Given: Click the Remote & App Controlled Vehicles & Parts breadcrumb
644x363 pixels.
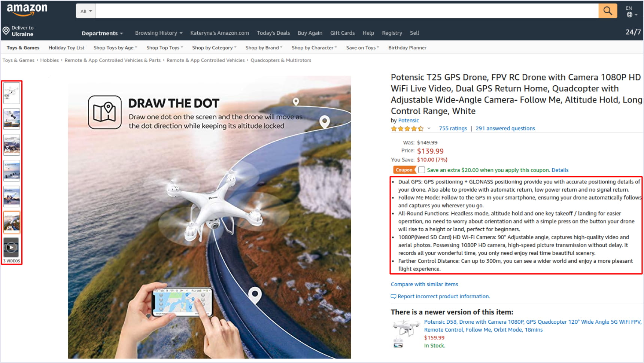Looking at the screenshot, I should [112, 60].
